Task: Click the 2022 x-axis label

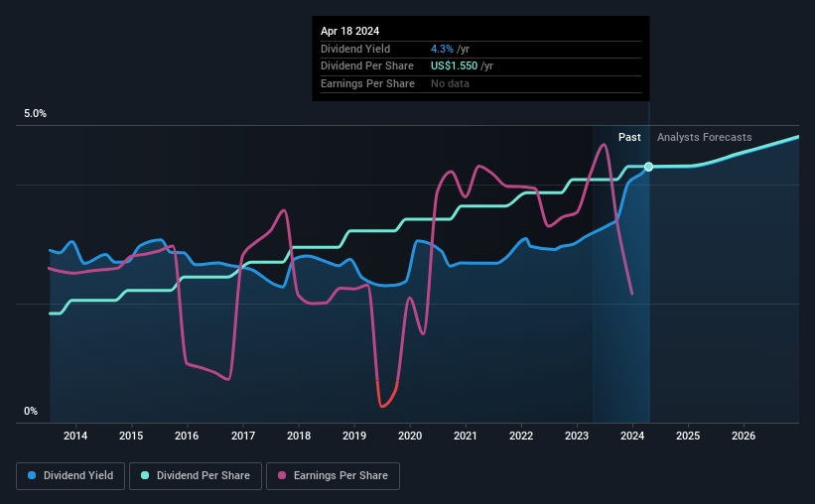Action: point(521,436)
